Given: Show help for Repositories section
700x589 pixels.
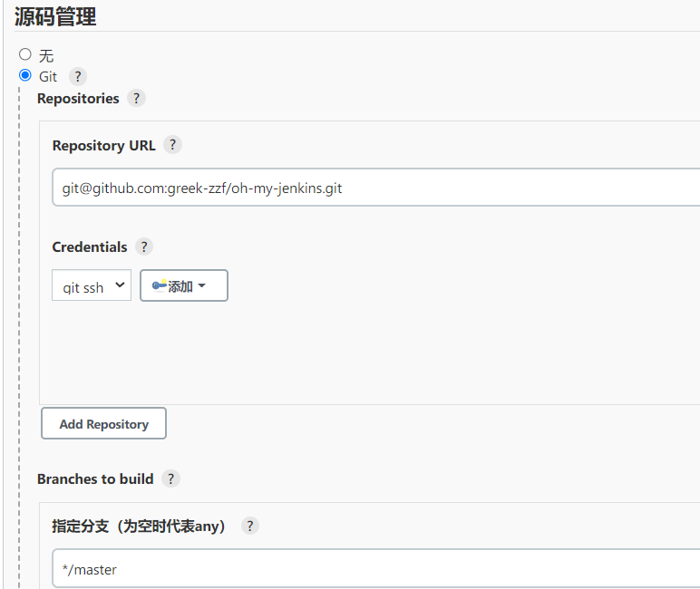Looking at the screenshot, I should tap(136, 98).
